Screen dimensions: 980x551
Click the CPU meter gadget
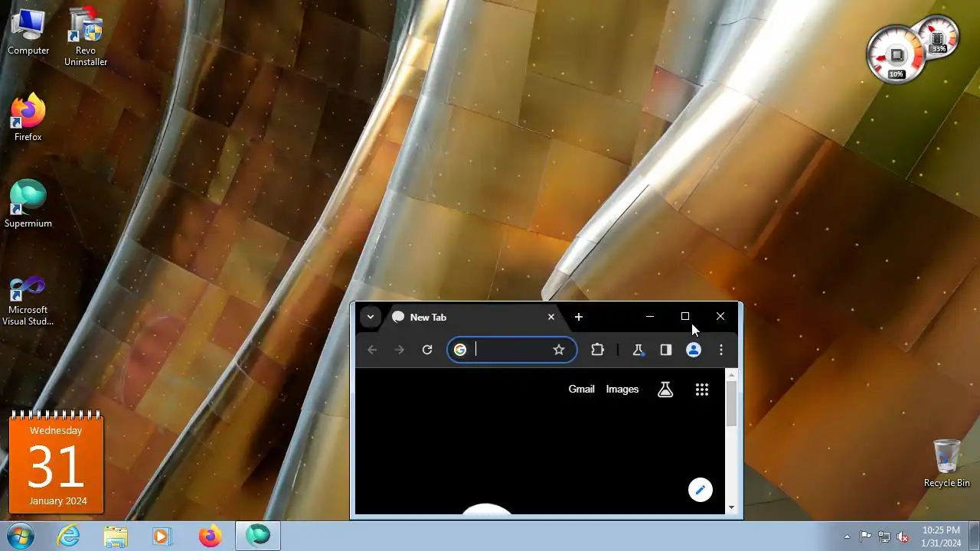point(897,55)
